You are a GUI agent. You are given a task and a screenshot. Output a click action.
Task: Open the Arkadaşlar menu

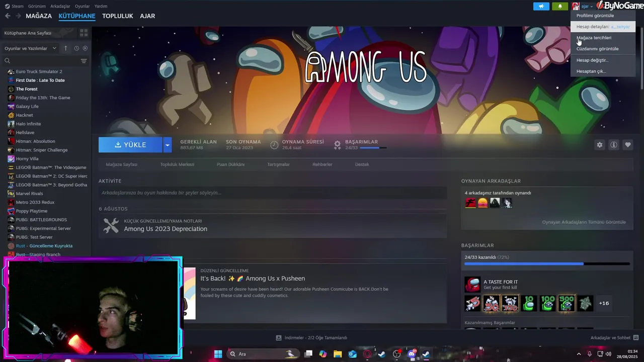(x=60, y=6)
